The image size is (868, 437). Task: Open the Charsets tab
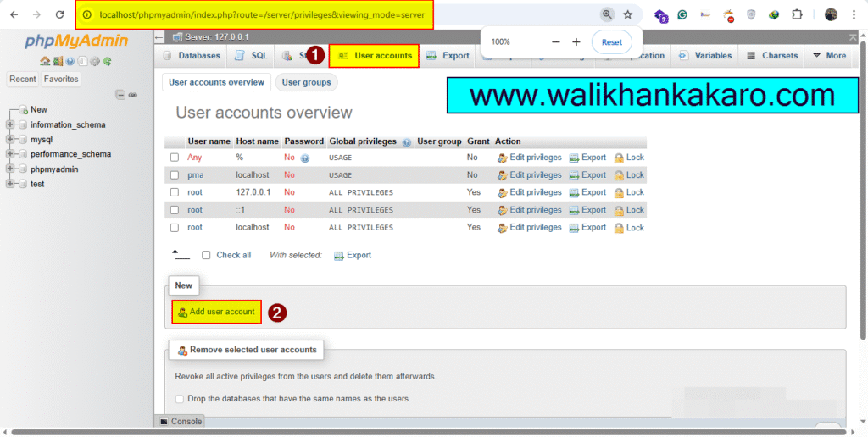(x=771, y=56)
